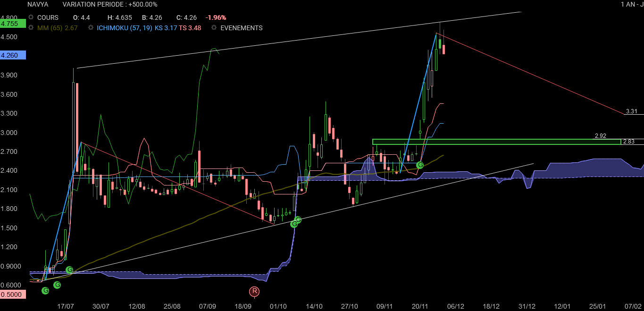Click the 07/09 date axis label
Viewport: 644px width, 311px height.
[208, 306]
